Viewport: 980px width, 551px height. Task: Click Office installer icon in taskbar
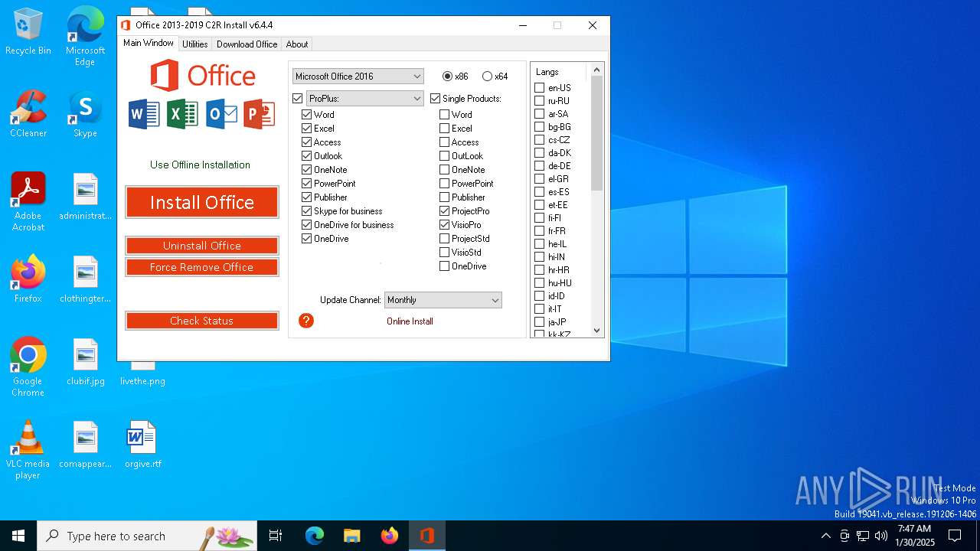427,536
